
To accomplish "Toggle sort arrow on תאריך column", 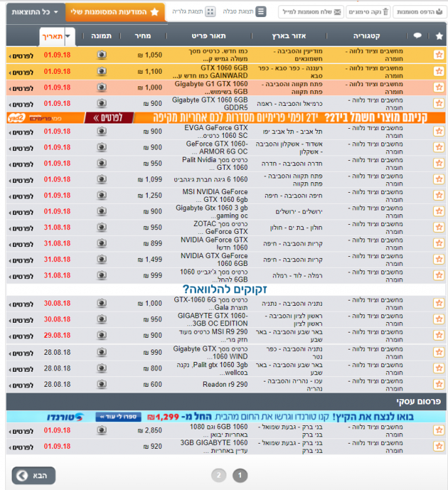I will coord(69,36).
